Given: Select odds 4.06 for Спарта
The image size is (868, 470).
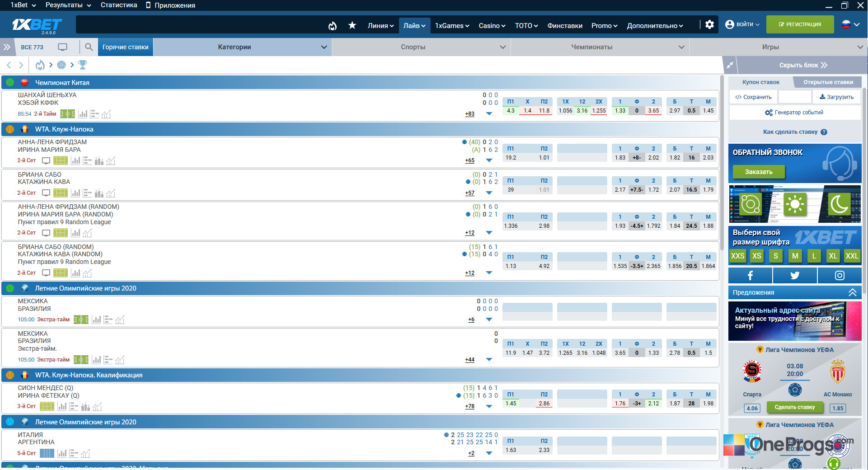Looking at the screenshot, I should click(x=752, y=408).
